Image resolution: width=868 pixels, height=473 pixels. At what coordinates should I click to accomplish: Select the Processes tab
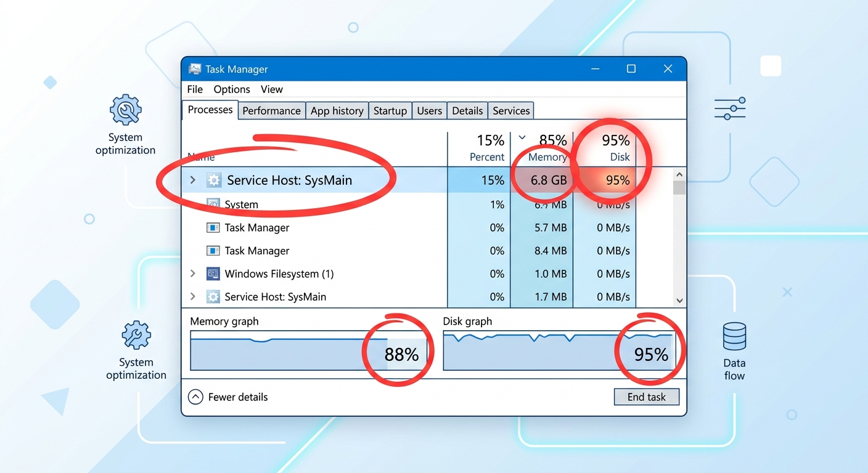click(210, 110)
